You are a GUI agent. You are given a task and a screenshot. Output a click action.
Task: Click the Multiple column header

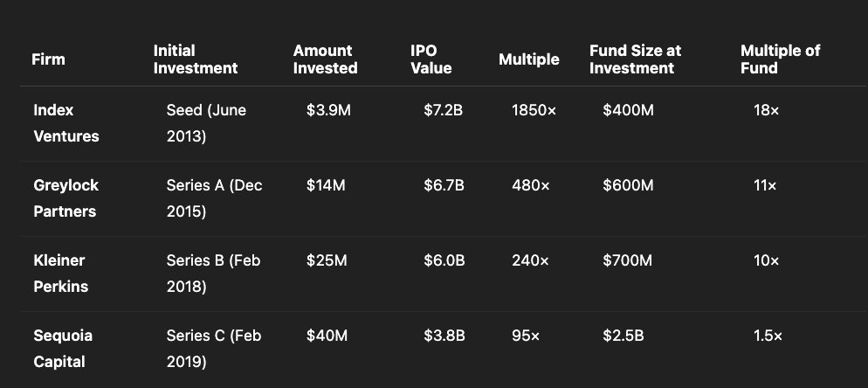coord(528,59)
